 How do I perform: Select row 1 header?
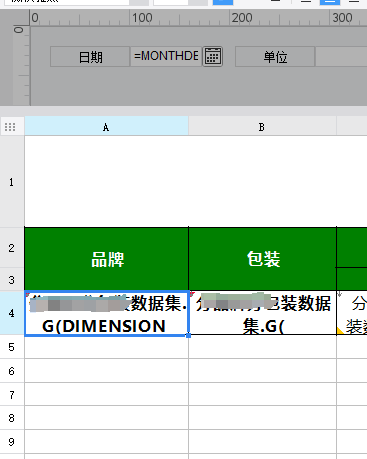(12, 182)
